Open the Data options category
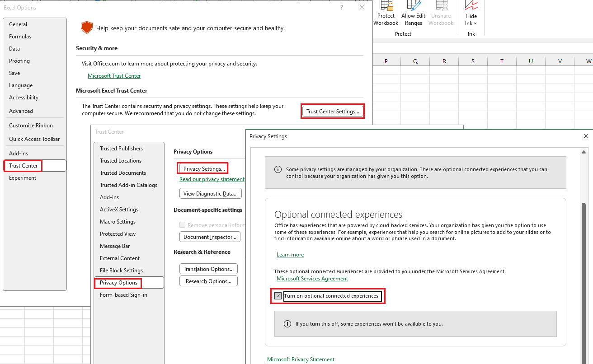Screen dimensions: 593x364 point(35,49)
